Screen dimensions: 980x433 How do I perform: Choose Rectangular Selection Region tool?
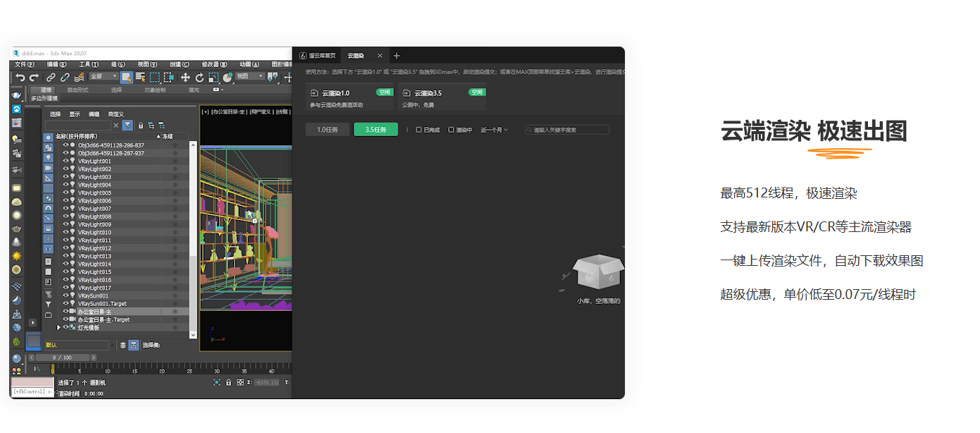(154, 77)
